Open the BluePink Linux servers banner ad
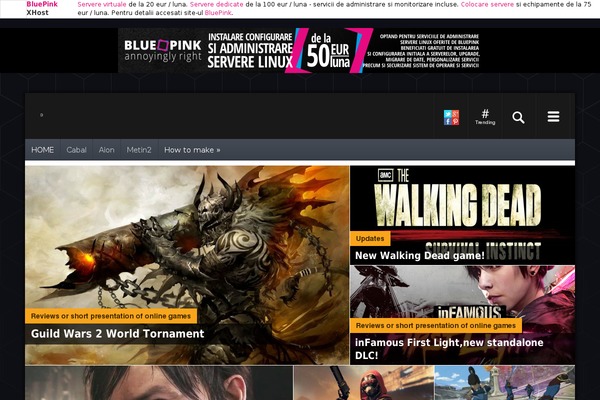The width and height of the screenshot is (600, 400). tap(300, 50)
